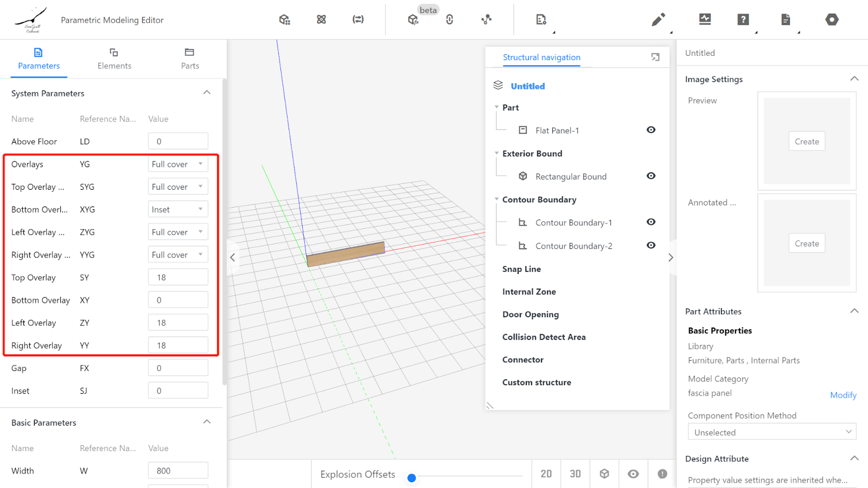Collapse the System Parameters section
Viewport: 868px width, 488px height.
[x=207, y=93]
